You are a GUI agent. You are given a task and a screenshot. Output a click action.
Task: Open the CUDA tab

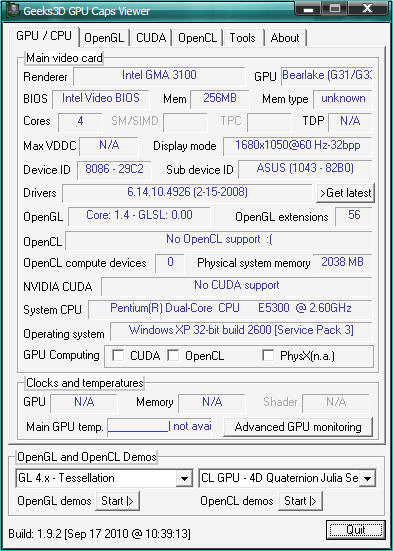click(x=151, y=38)
